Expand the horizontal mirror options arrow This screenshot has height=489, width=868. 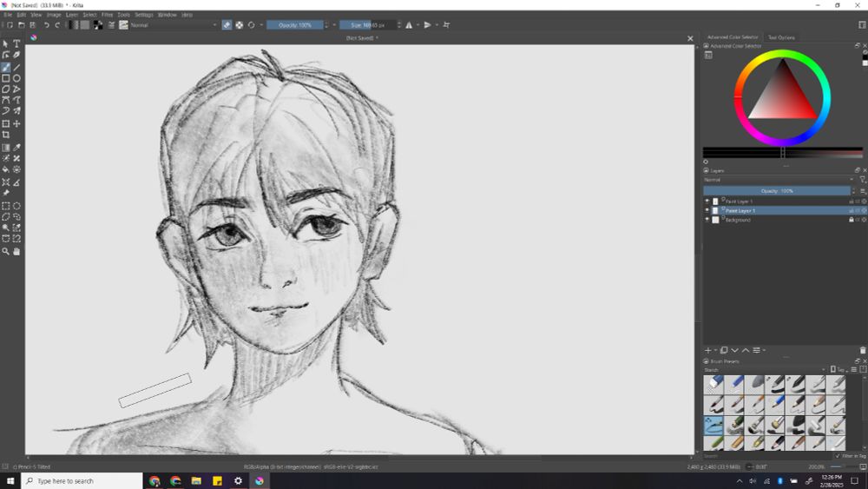pyautogui.click(x=418, y=25)
